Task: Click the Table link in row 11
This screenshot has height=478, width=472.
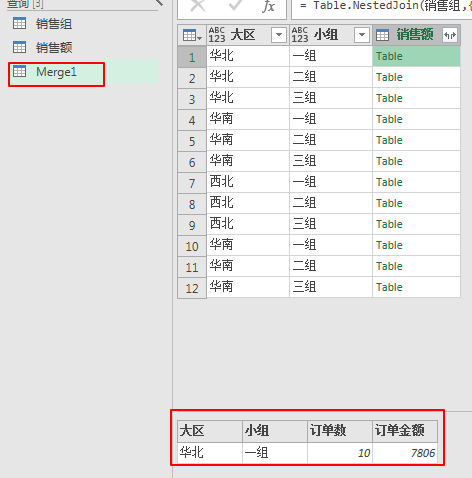Action: click(389, 266)
